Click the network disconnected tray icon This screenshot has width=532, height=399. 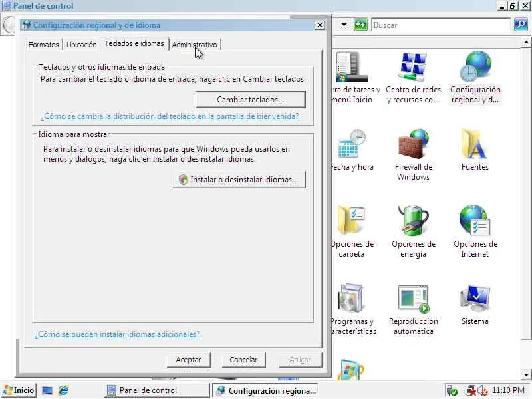pos(471,391)
